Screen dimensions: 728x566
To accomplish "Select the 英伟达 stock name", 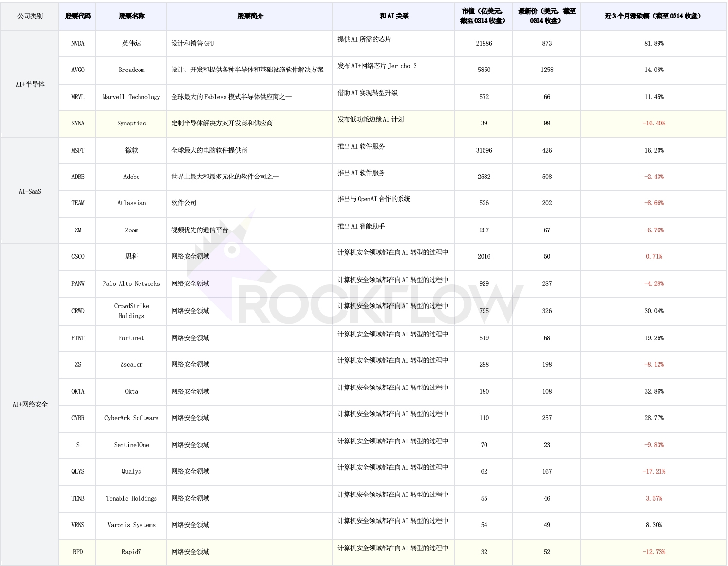I will [132, 43].
